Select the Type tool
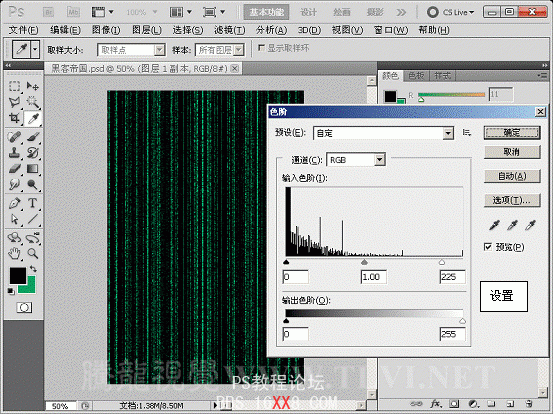The image size is (553, 414). coord(32,203)
